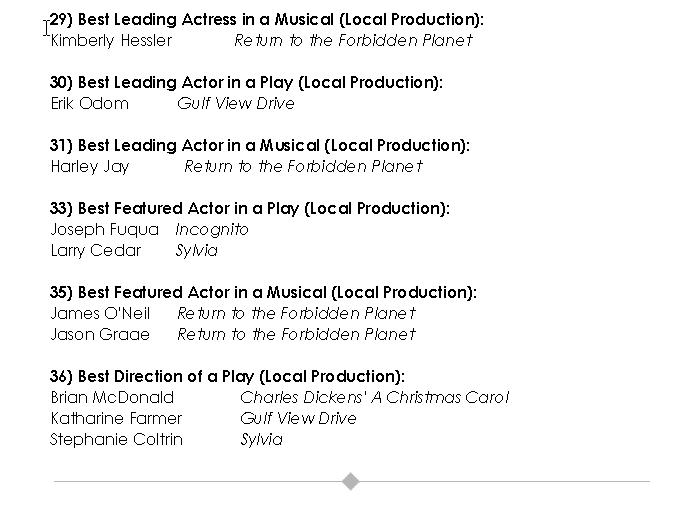694x506 pixels.
Task: Click on the name Joseph Fuqua
Action: point(104,229)
